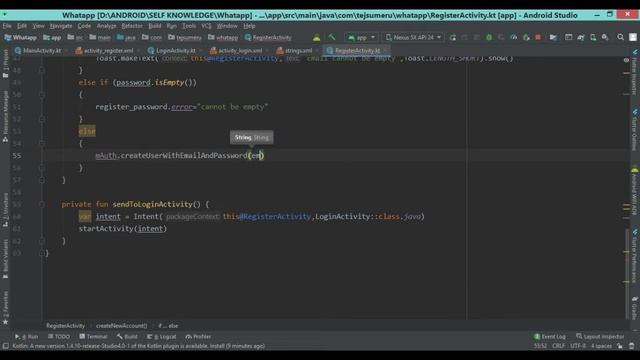
Task: Click the red Stop icon
Action: [538, 38]
